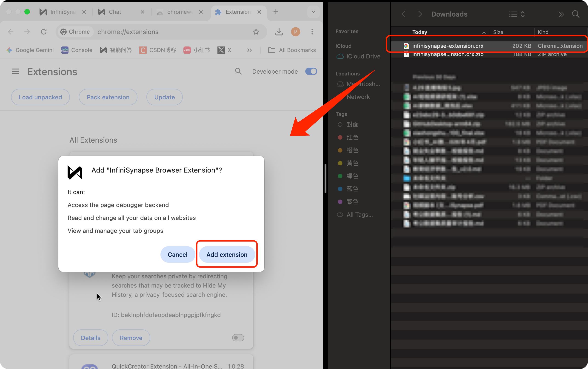Open the tab search dropdown
The width and height of the screenshot is (588, 369).
click(314, 12)
